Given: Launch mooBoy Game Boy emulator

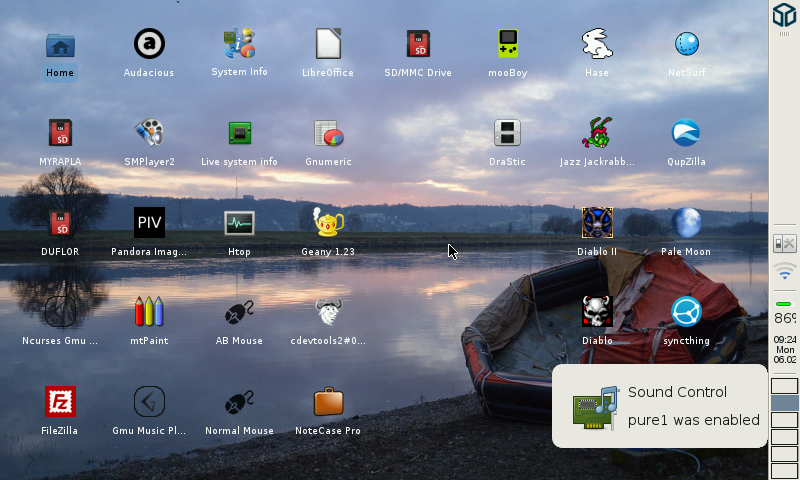Looking at the screenshot, I should point(508,45).
